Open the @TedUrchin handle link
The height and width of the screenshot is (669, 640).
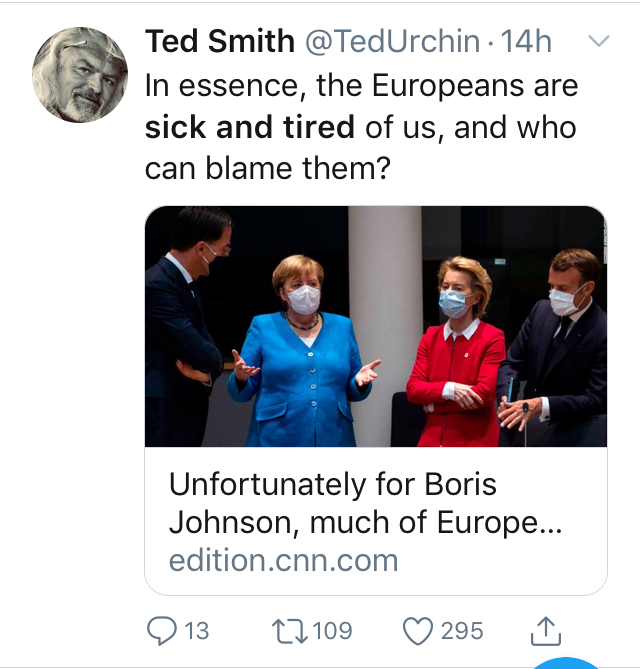coord(393,41)
